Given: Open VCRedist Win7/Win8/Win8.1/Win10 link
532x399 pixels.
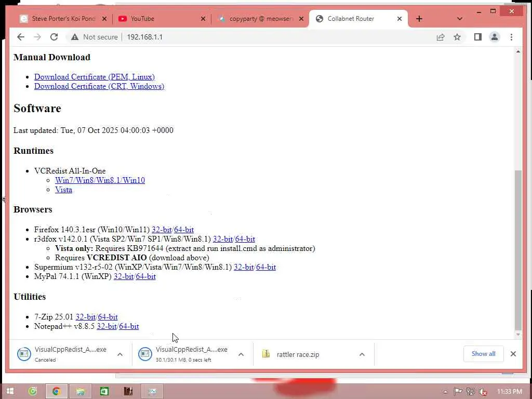Looking at the screenshot, I should click(x=100, y=180).
